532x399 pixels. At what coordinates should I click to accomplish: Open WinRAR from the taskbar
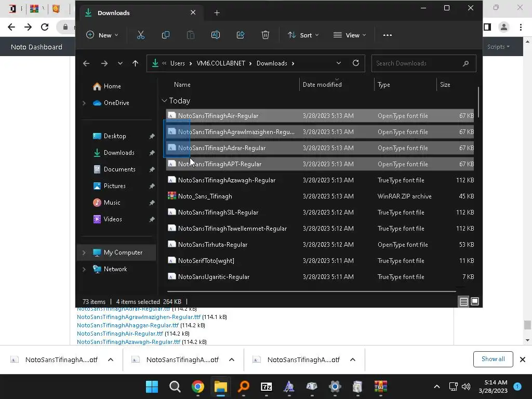pos(381,387)
